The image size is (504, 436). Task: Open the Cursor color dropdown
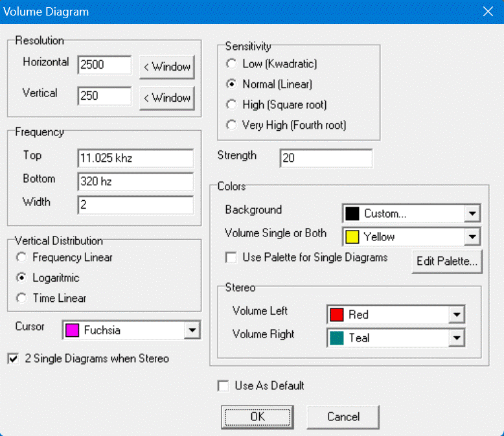point(191,330)
